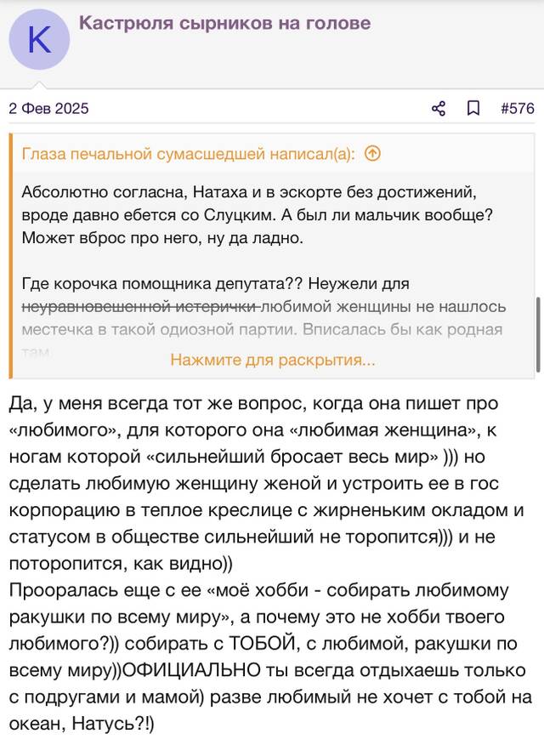This screenshot has height=756, width=544.
Task: Open the post permalink #576
Action: tap(518, 109)
